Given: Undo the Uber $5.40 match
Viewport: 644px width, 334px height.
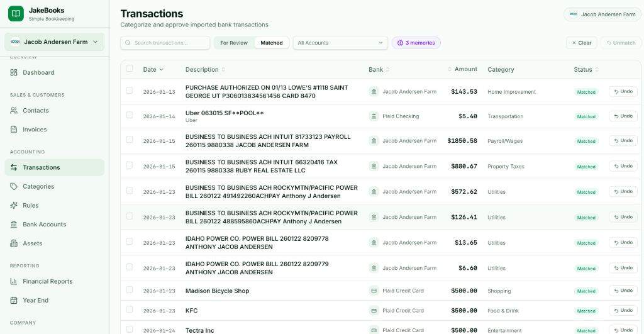Looking at the screenshot, I should pyautogui.click(x=623, y=116).
